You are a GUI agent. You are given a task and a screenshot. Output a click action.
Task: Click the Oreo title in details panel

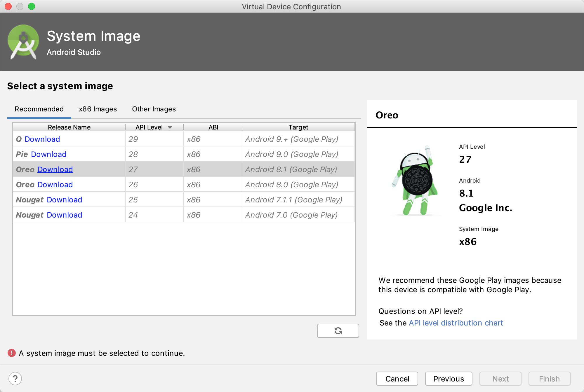tap(387, 115)
